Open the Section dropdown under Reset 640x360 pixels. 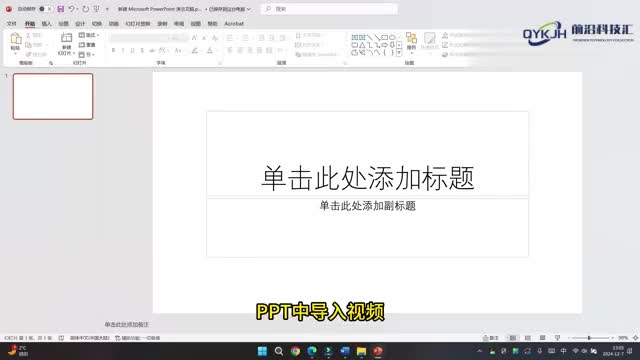pos(87,54)
